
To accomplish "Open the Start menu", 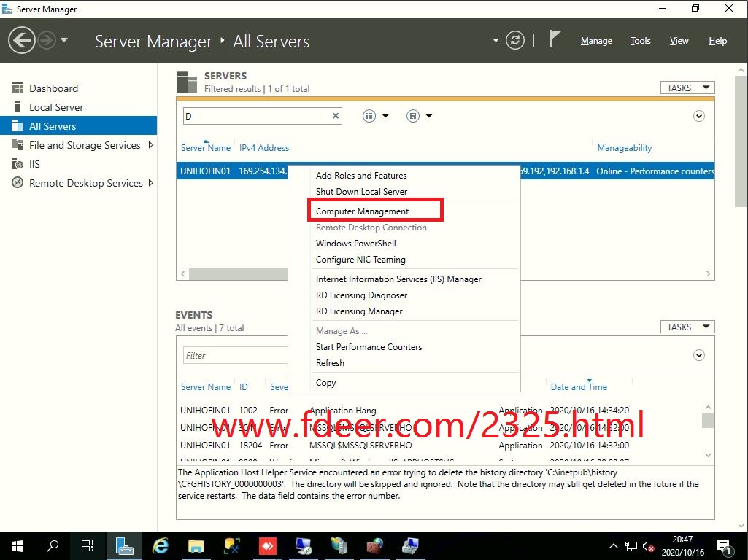I will [x=18, y=545].
